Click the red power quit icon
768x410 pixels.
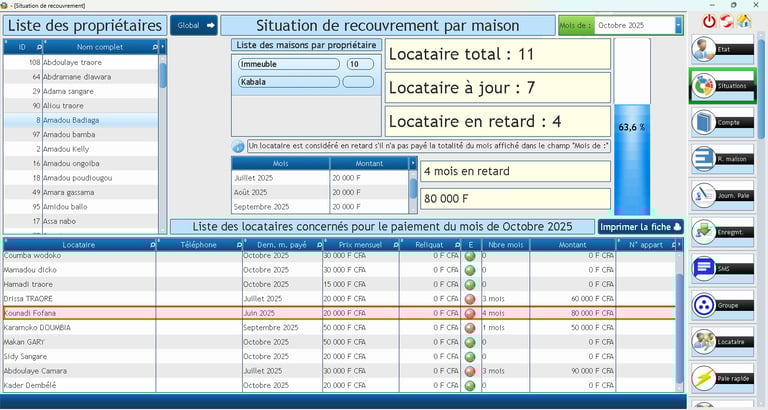(x=709, y=21)
